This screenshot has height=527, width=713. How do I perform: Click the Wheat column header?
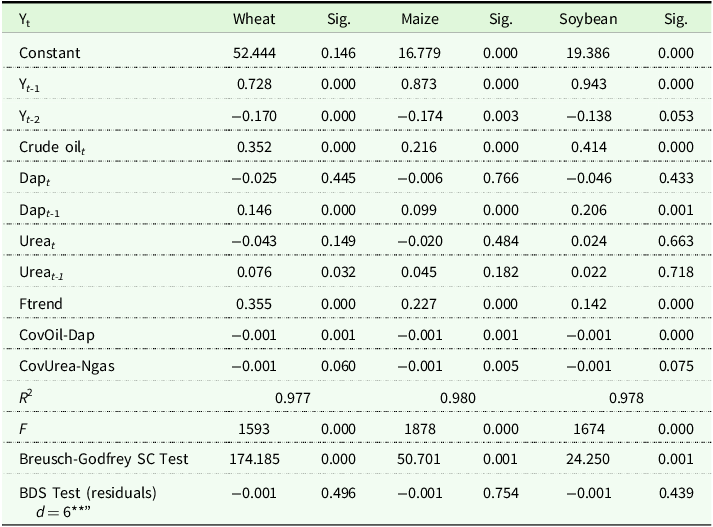coord(254,19)
